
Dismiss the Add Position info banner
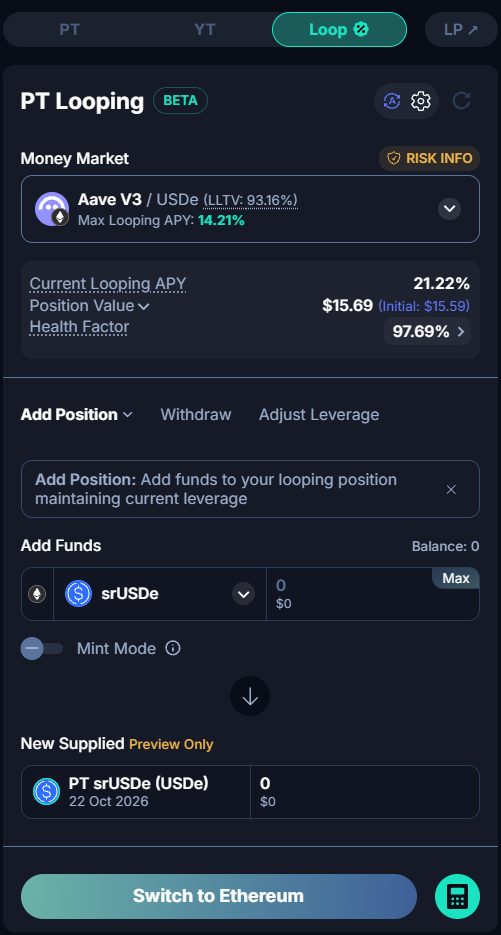tap(451, 490)
